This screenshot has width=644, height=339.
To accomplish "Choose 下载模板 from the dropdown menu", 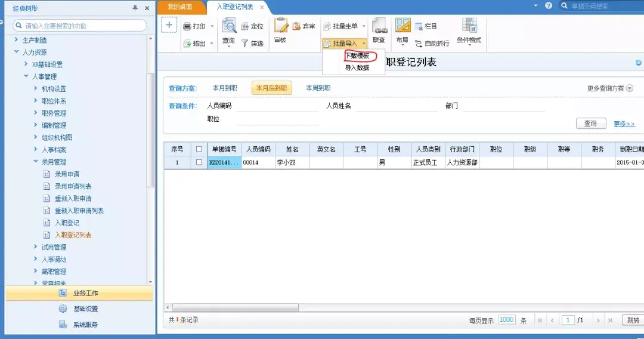I will tap(357, 56).
